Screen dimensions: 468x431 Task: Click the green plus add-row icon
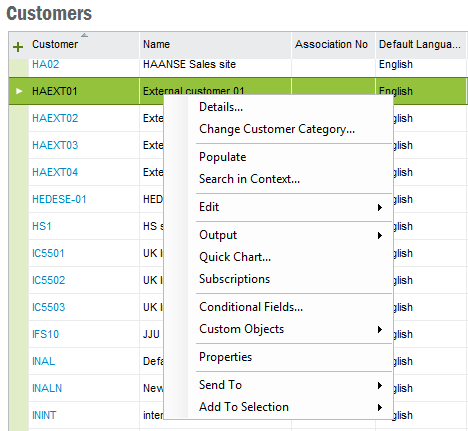[x=18, y=47]
